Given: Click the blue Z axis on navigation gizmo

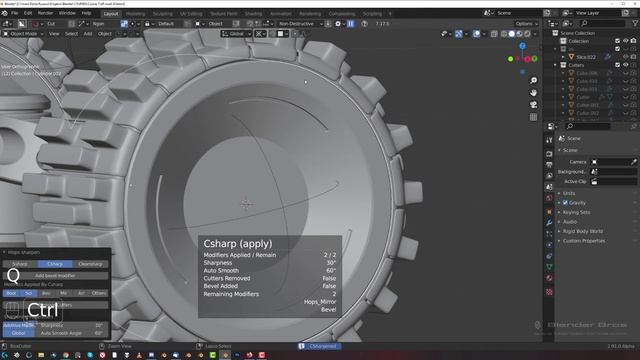Looking at the screenshot, I should pos(522,46).
